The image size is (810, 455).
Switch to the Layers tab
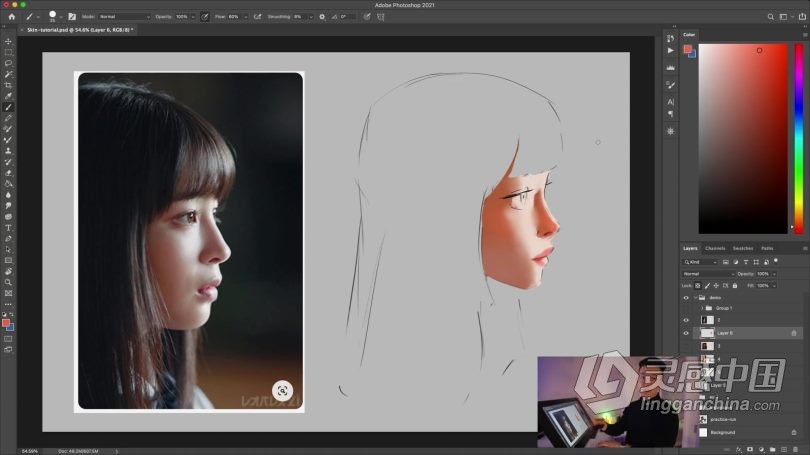[x=690, y=248]
